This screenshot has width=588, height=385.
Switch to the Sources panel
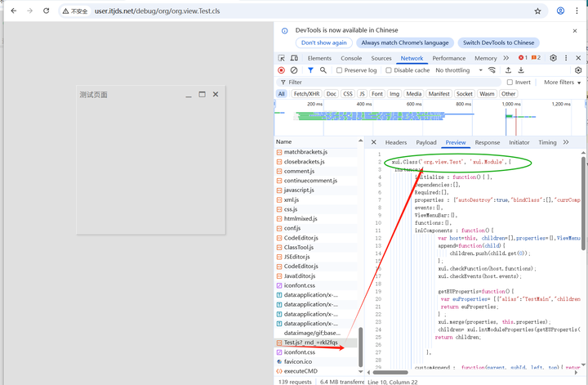[x=381, y=58]
